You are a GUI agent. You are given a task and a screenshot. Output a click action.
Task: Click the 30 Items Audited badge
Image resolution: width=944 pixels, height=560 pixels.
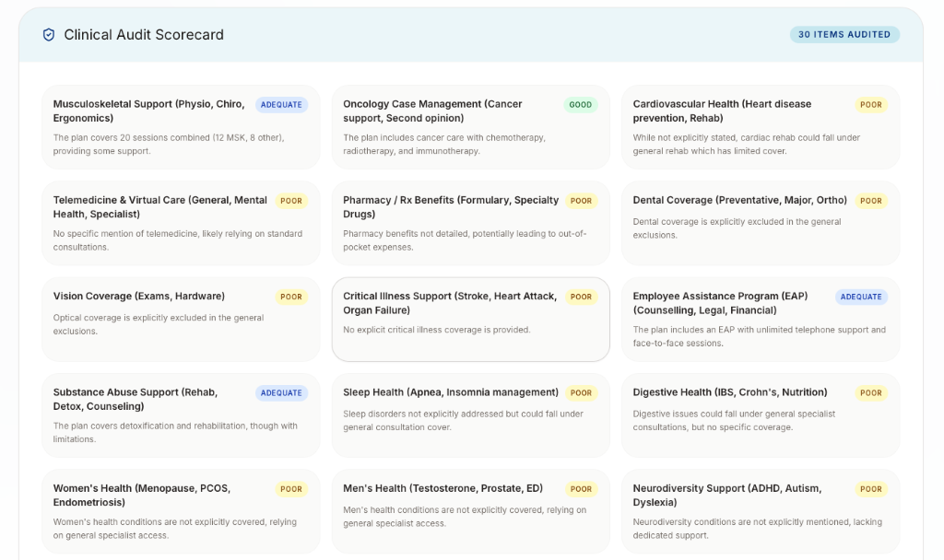pyautogui.click(x=844, y=35)
